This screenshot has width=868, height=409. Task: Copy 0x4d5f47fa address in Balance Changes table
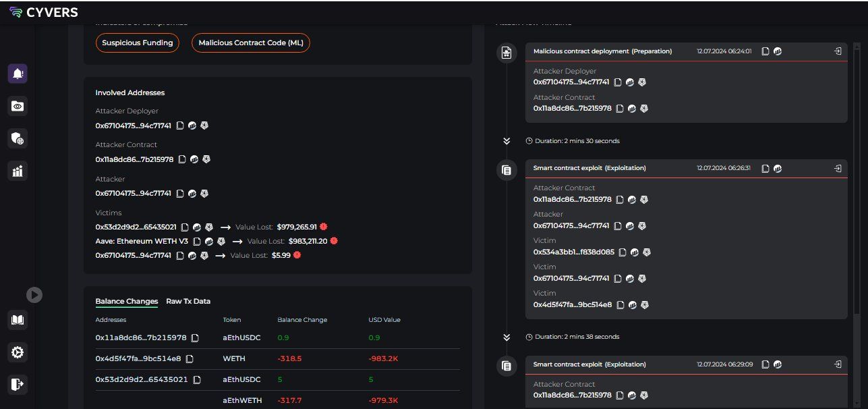pos(190,358)
